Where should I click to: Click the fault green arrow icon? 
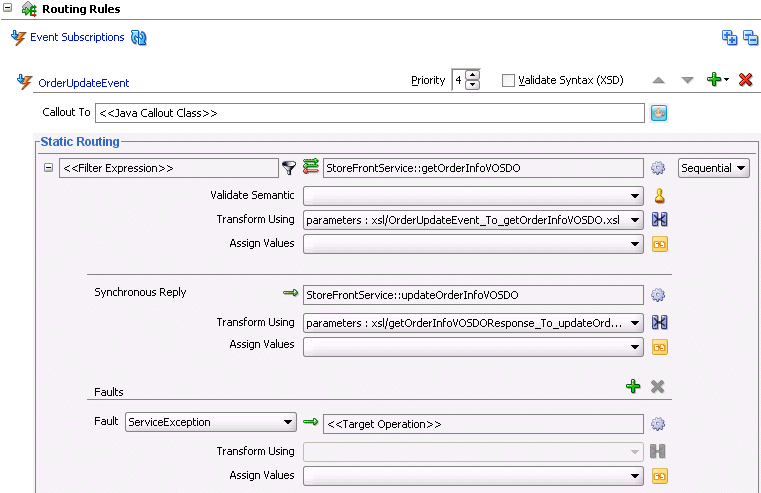click(x=311, y=422)
